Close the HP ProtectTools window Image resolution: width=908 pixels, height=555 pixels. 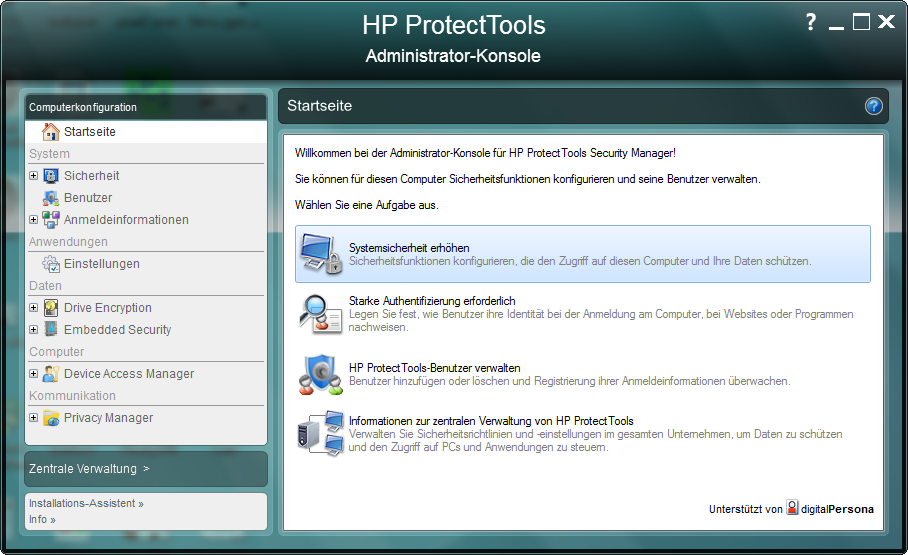tap(887, 22)
